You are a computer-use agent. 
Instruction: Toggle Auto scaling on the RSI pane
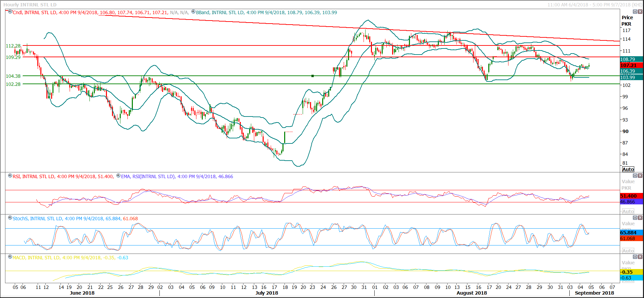(x=628, y=211)
